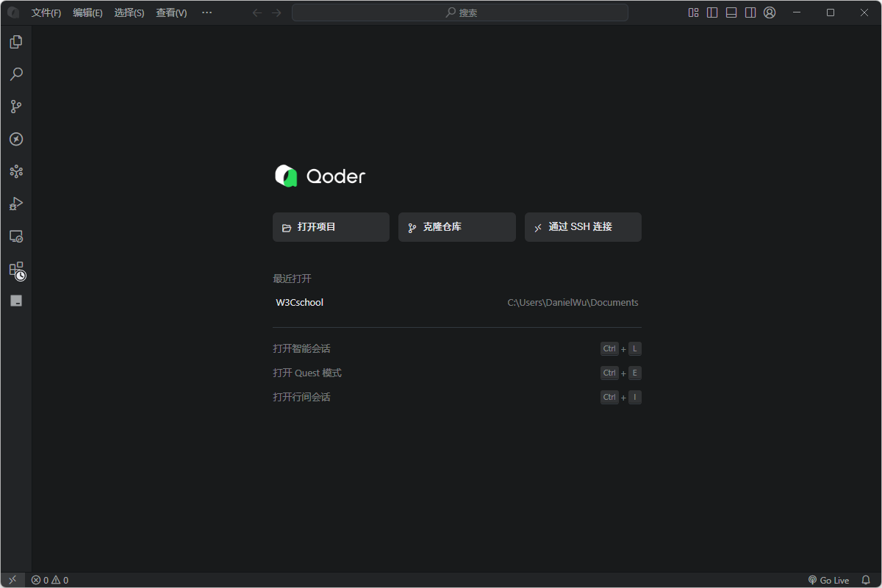Image resolution: width=882 pixels, height=588 pixels.
Task: Start Go Live server
Action: pos(828,580)
